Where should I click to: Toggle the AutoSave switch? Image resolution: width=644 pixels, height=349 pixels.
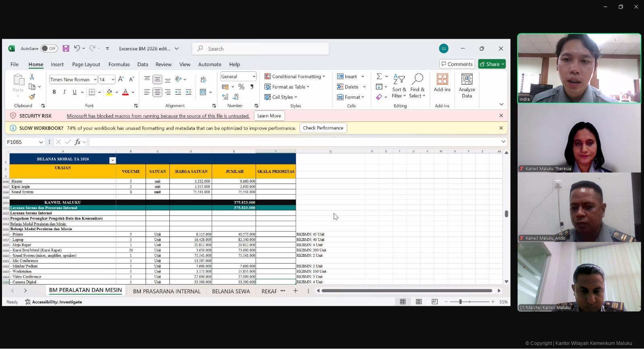tap(49, 49)
